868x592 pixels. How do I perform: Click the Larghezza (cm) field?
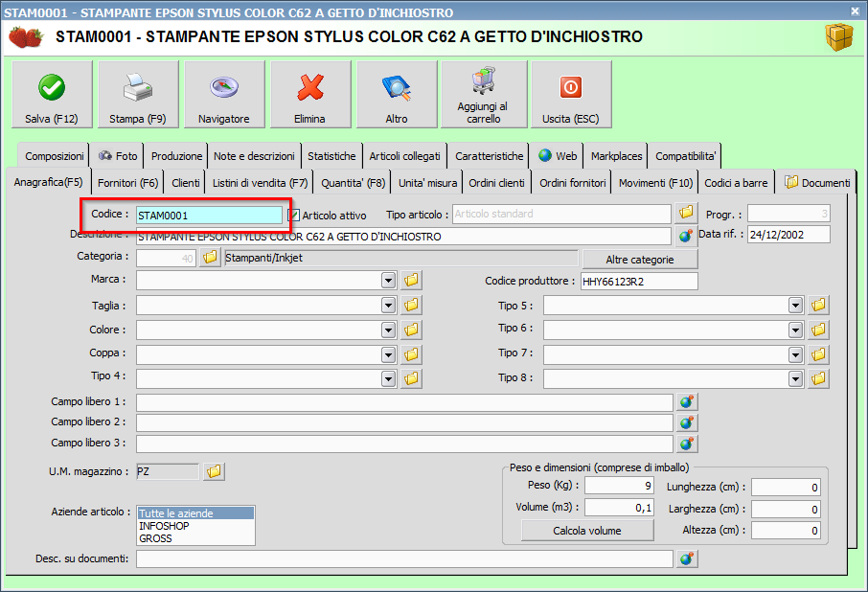786,509
